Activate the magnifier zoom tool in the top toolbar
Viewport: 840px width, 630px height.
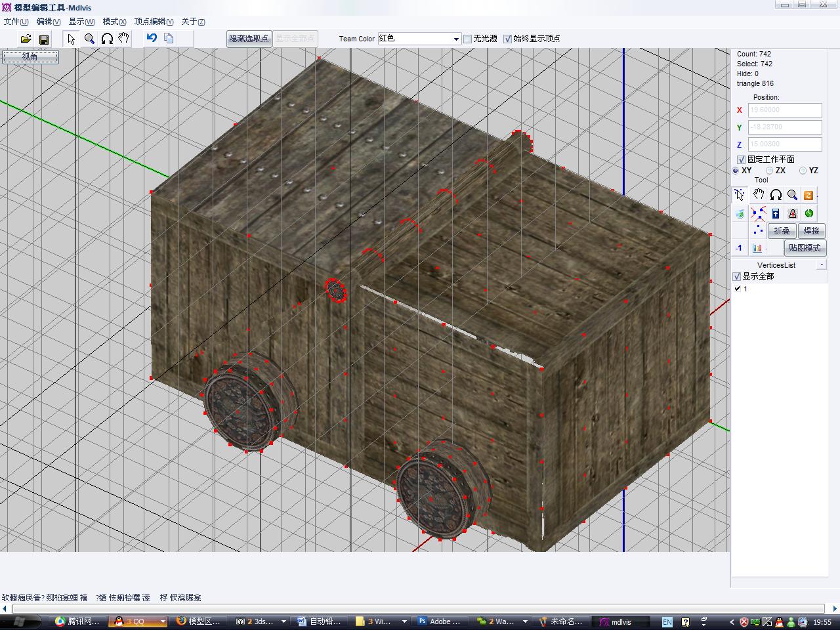coord(89,39)
